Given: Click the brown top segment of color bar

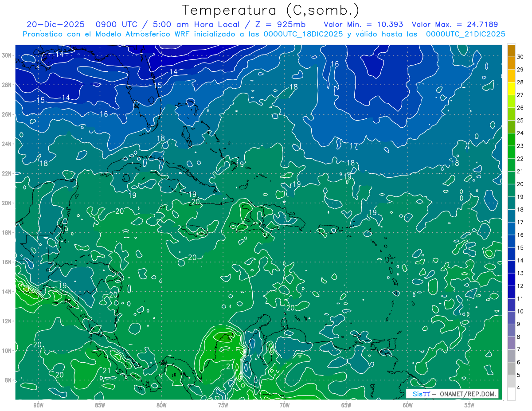Looking at the screenshot, I should 511,51.
